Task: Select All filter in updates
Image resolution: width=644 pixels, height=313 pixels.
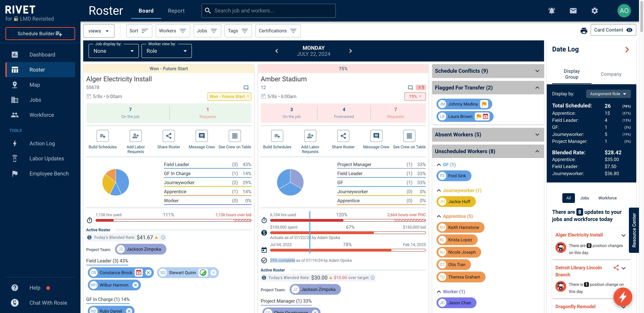Action: pyautogui.click(x=568, y=198)
